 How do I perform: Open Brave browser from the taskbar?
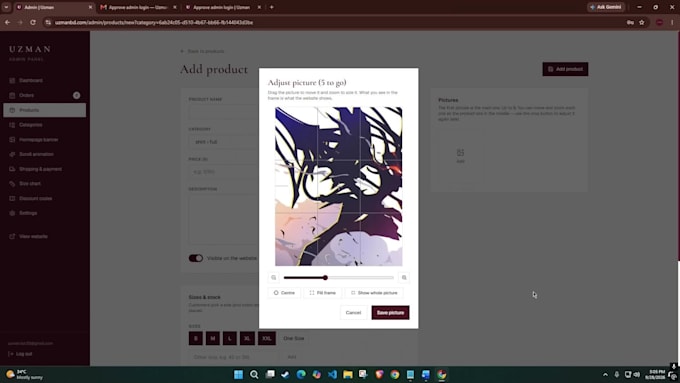[x=379, y=374]
